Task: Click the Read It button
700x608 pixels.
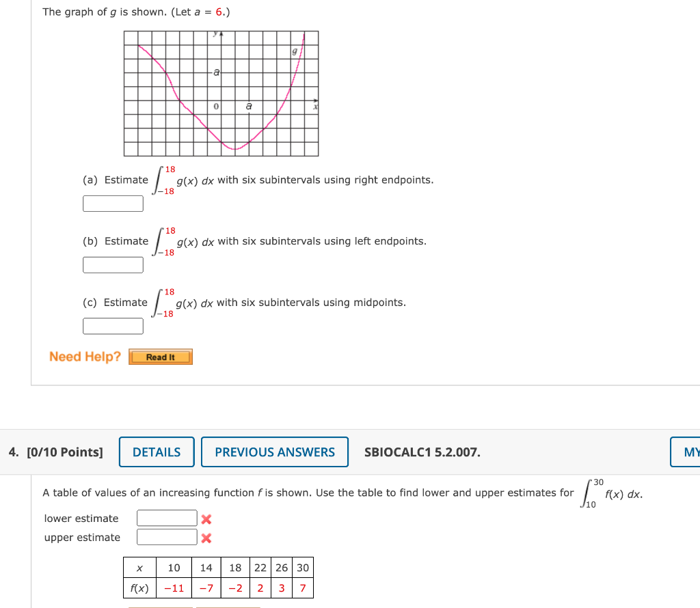Action: pyautogui.click(x=160, y=356)
